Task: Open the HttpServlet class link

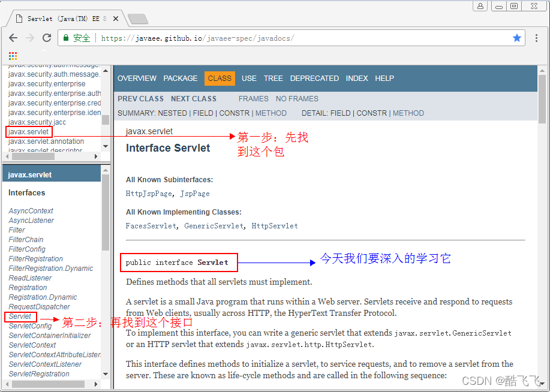Action: 275,226
